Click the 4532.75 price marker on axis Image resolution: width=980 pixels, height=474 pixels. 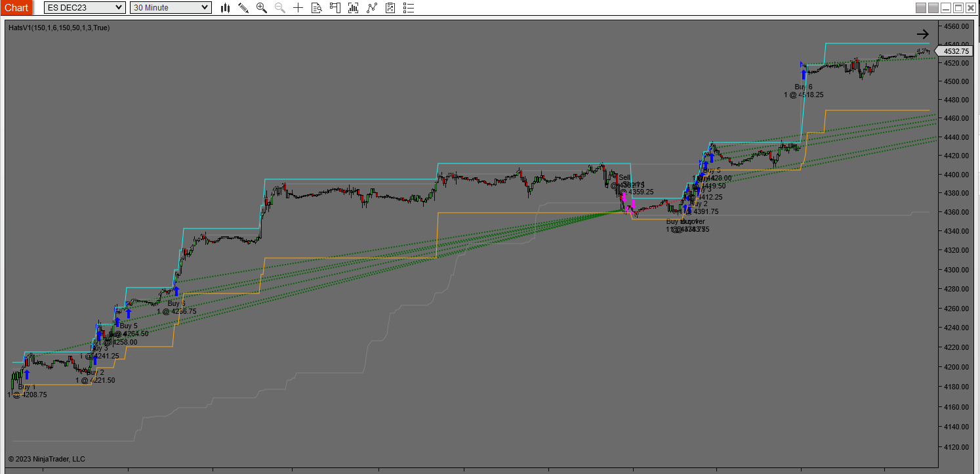954,51
